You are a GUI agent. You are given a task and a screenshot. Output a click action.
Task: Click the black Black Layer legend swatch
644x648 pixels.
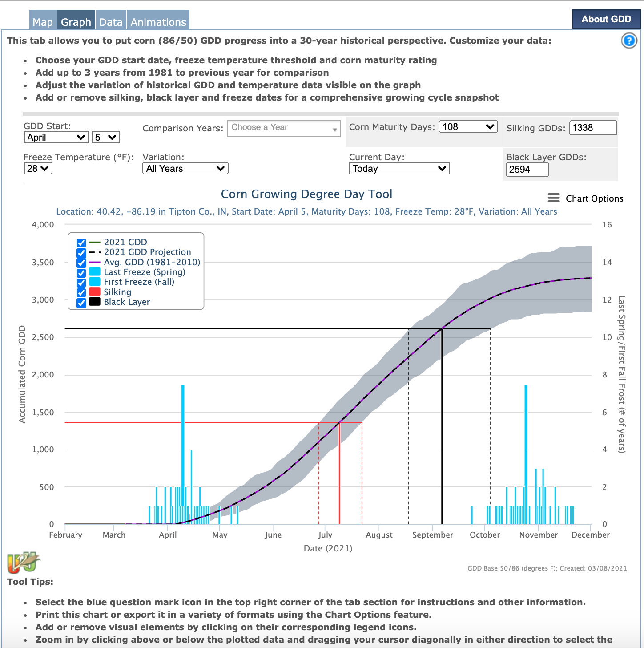tap(94, 302)
